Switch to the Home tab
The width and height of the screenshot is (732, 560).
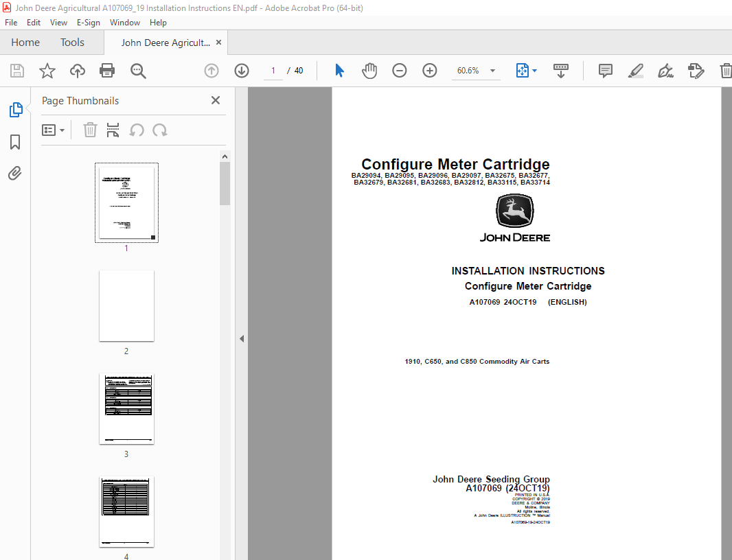coord(25,43)
